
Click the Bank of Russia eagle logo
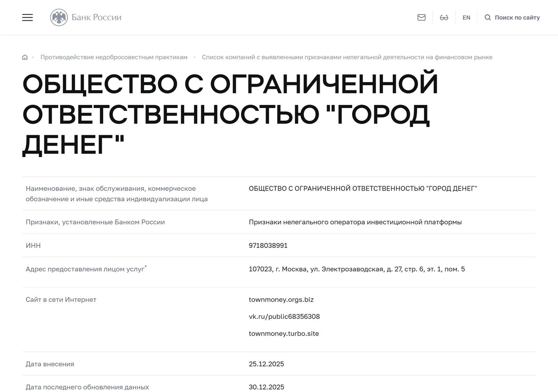click(59, 17)
